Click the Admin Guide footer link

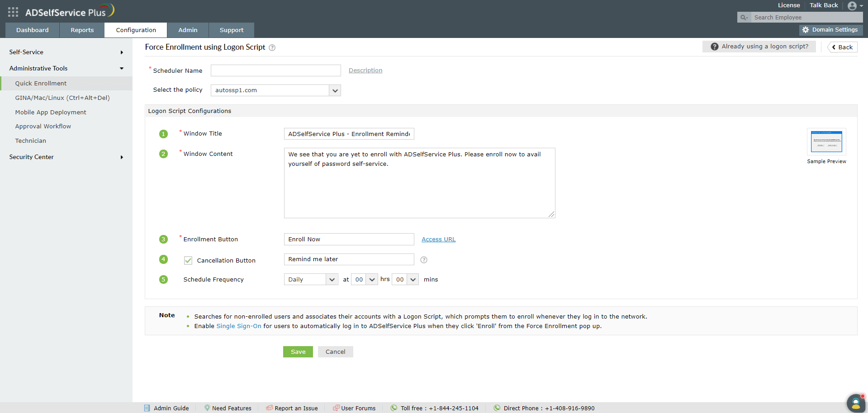tap(171, 408)
